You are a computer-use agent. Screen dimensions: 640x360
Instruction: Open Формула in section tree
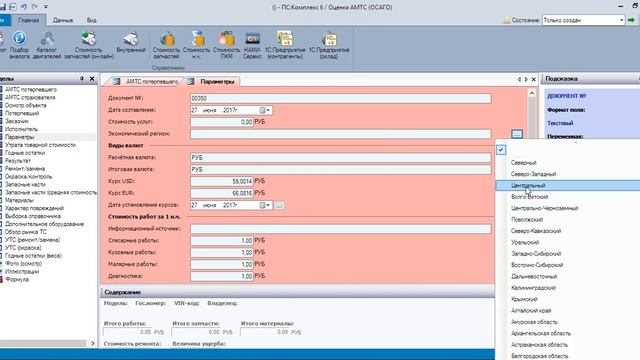pos(17,280)
